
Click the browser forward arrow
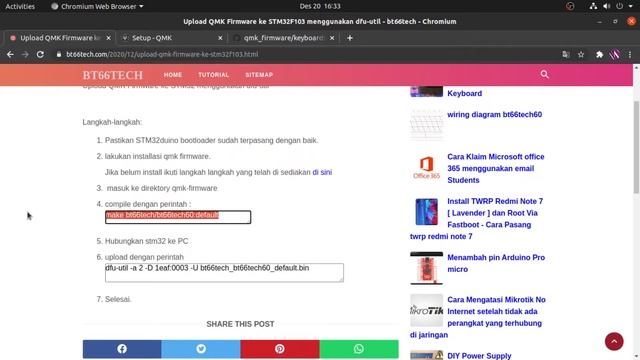[x=25, y=54]
